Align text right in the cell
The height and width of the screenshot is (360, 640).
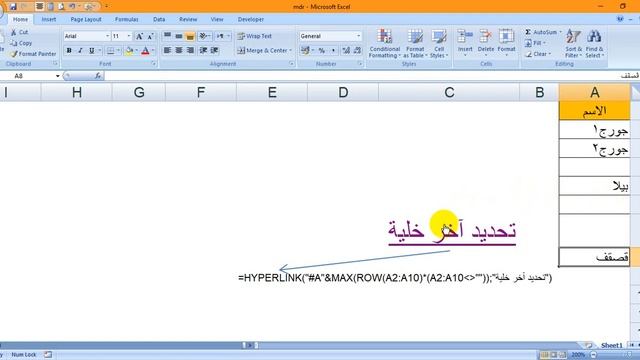[x=190, y=51]
